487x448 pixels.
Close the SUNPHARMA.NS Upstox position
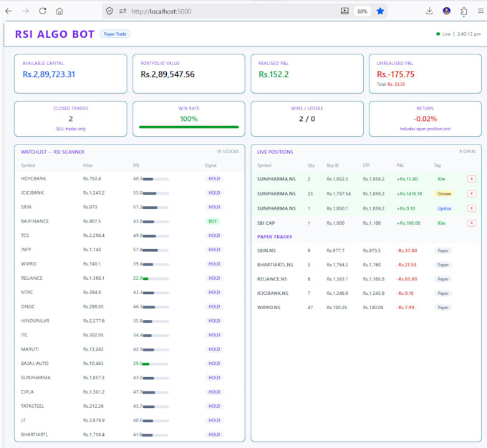tap(471, 208)
